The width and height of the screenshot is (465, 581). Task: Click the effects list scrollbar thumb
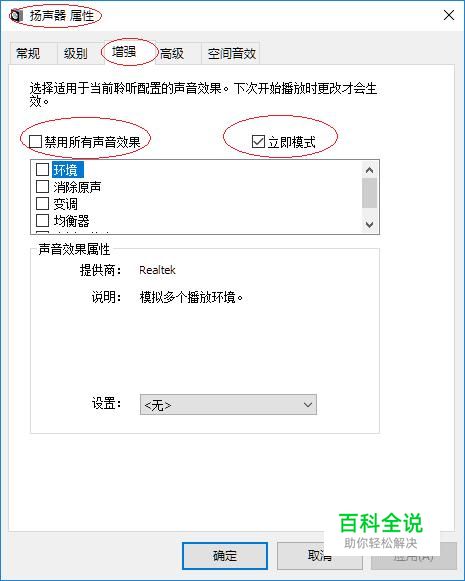369,193
